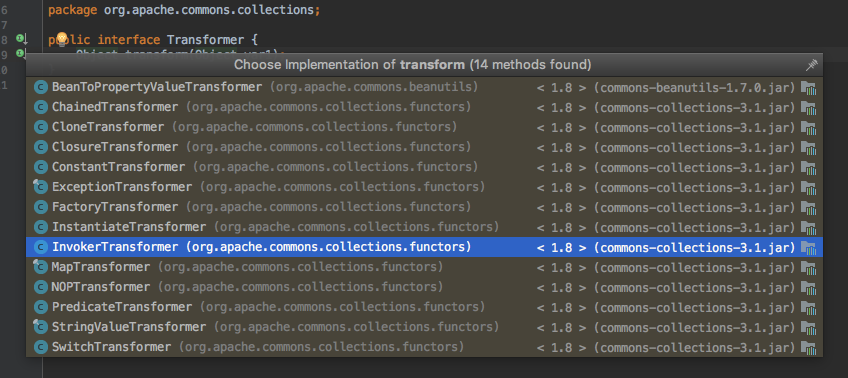Image resolution: width=848 pixels, height=378 pixels.
Task: Click the 'interface' keyword in the editor
Action: pos(129,39)
